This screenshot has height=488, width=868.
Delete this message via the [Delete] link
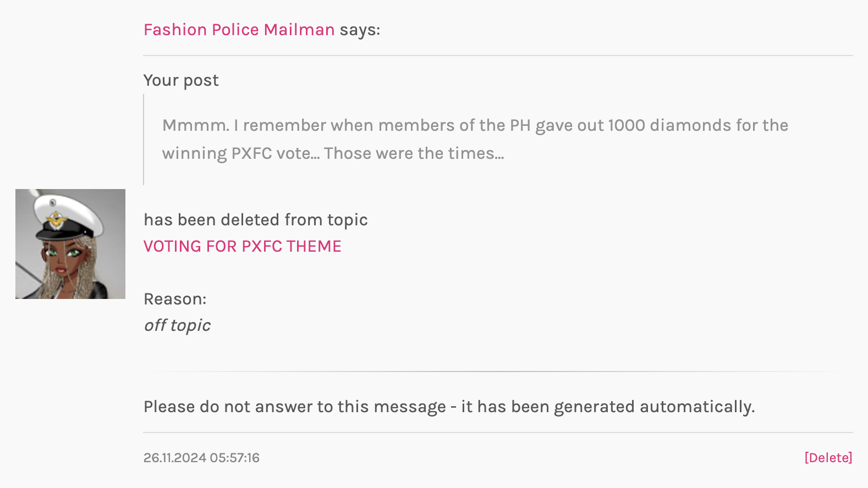point(828,458)
